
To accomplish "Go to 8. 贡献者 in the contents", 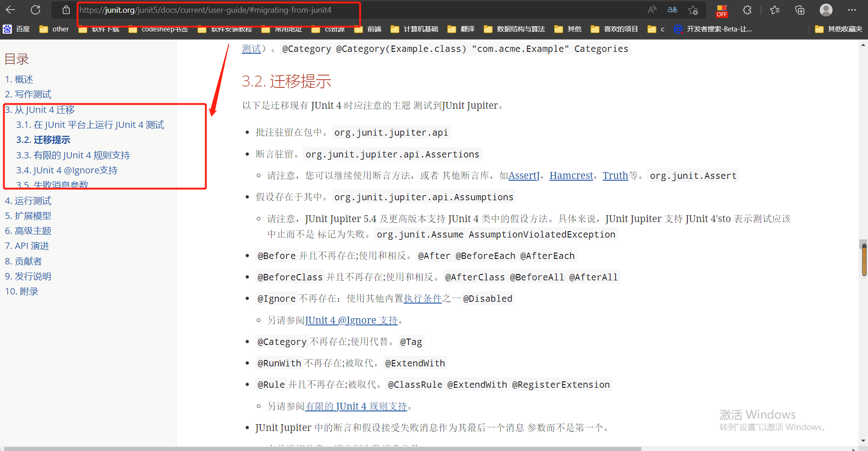I will pyautogui.click(x=24, y=261).
